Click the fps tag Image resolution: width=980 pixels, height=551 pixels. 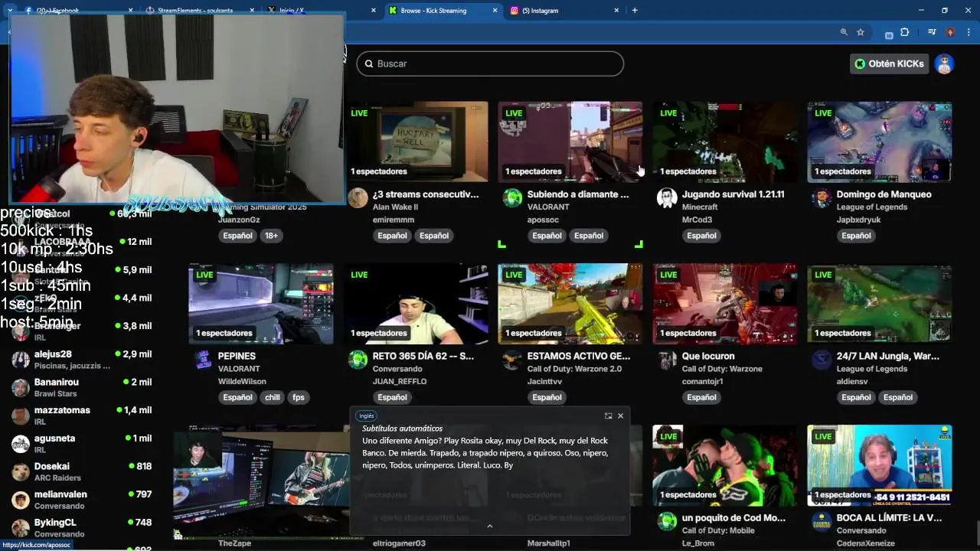299,397
